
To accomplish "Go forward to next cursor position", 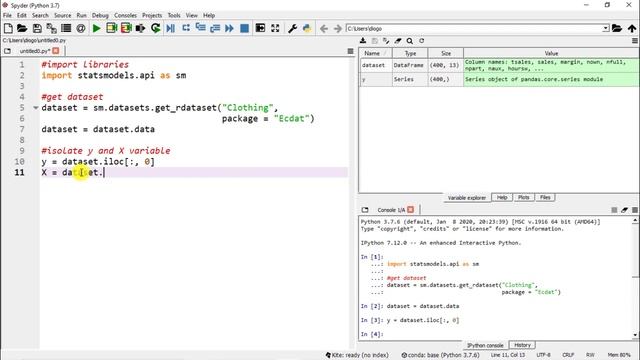I will [x=338, y=28].
